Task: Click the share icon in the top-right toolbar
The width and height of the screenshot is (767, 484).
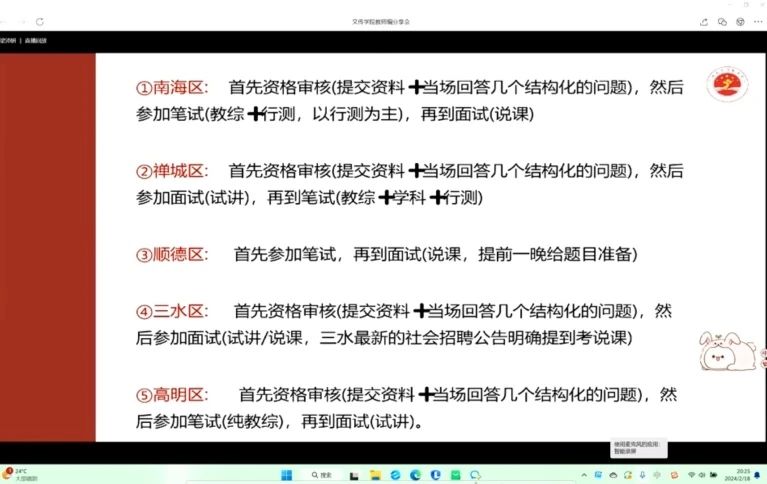Action: click(x=702, y=21)
